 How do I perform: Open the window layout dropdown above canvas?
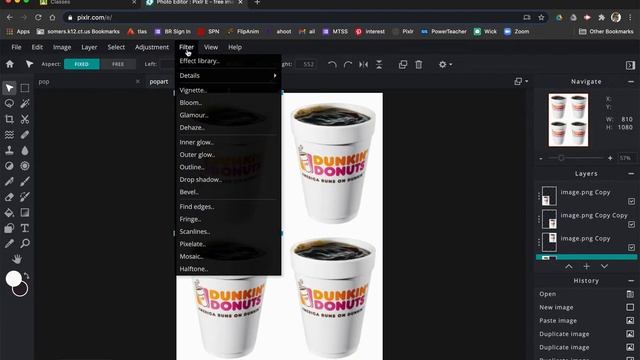[x=521, y=82]
